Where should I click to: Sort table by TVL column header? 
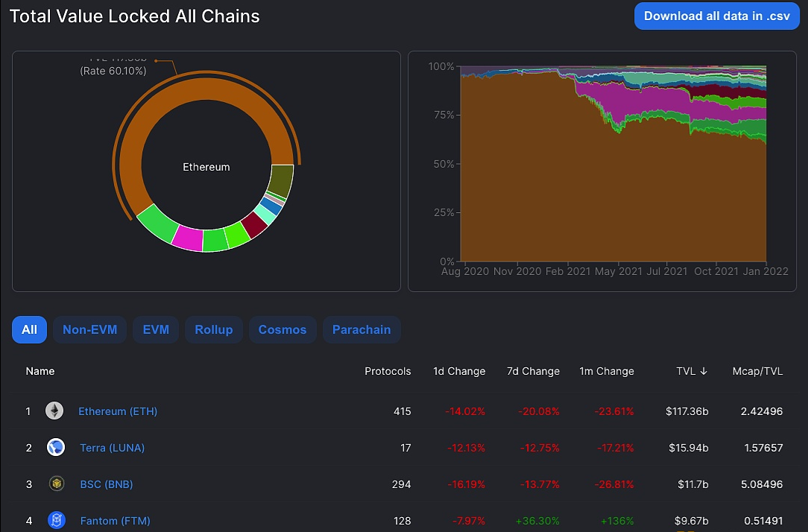click(692, 371)
